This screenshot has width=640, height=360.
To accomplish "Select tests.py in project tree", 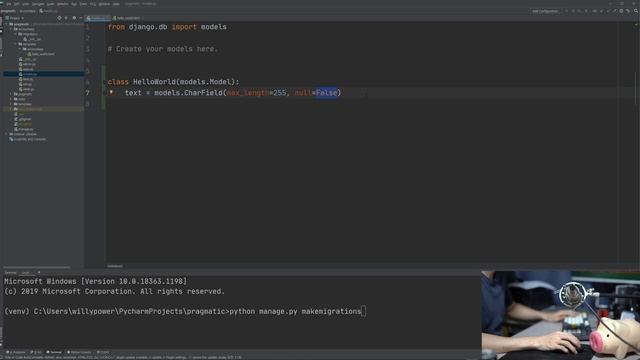I will pos(26,79).
